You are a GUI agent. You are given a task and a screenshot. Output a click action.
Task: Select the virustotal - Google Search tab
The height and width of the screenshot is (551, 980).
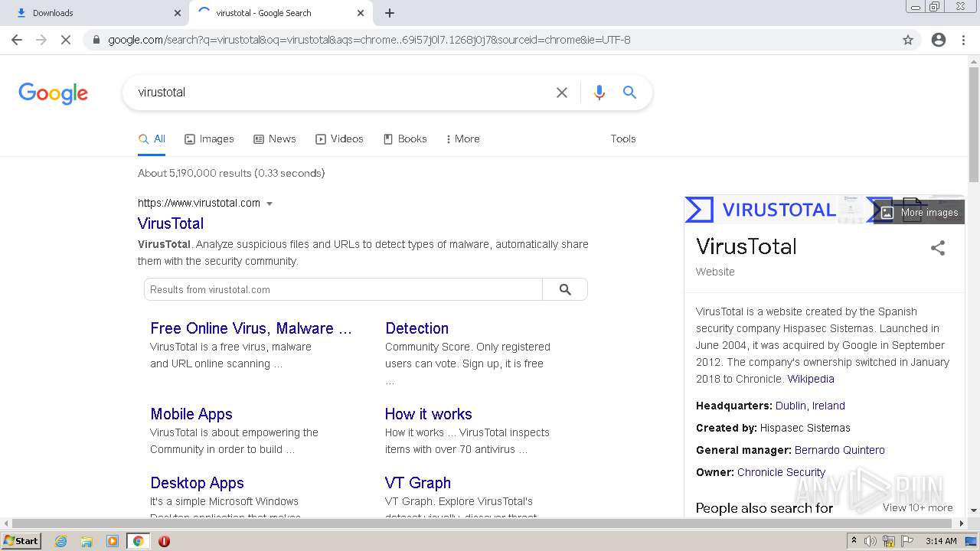(280, 13)
